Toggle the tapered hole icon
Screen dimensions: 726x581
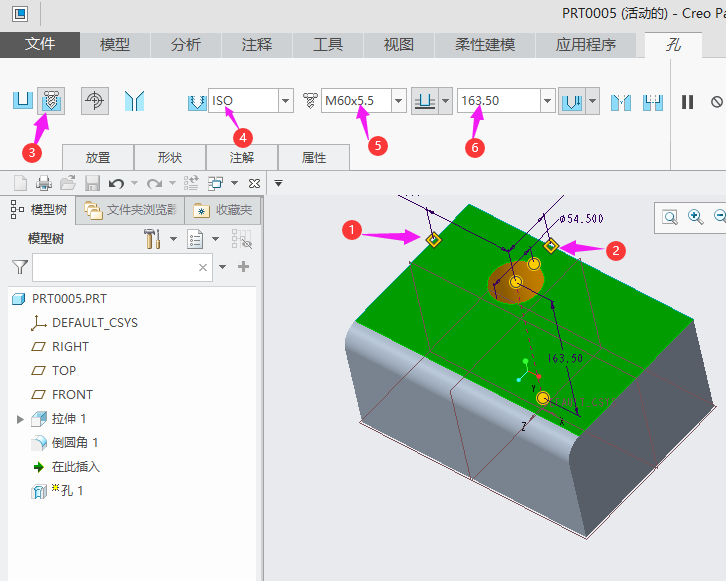(x=134, y=100)
